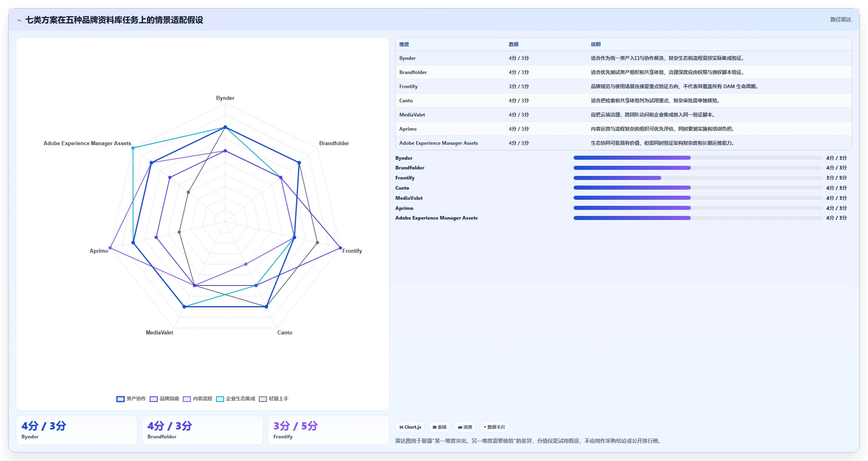Click the 数据卡片 chip
This screenshot has height=461, width=868.
[x=494, y=427]
